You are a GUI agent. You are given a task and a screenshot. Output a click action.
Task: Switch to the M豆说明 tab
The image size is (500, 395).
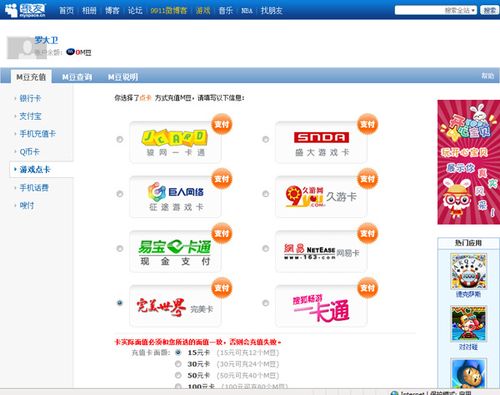(x=123, y=77)
